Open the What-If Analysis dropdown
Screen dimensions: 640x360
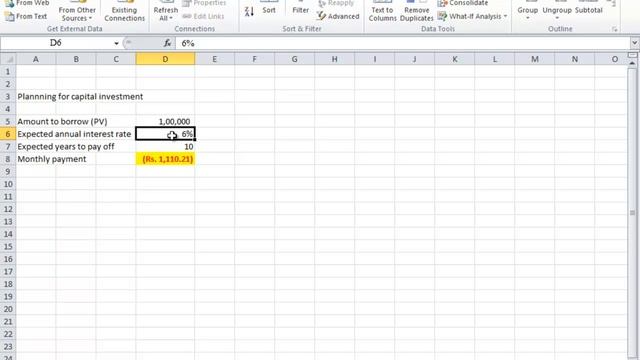(x=472, y=16)
